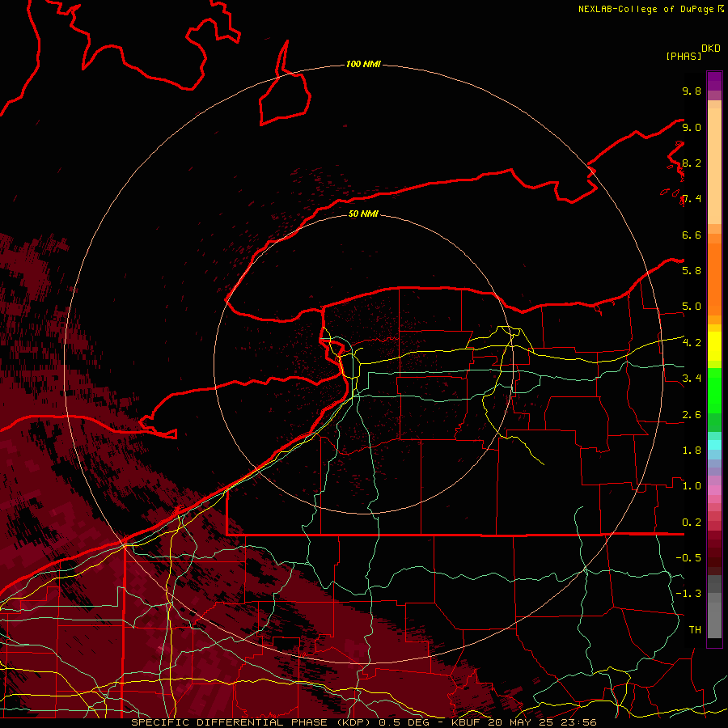The height and width of the screenshot is (728, 728).
Task: Click the 100 NMI range ring label
Action: [363, 64]
